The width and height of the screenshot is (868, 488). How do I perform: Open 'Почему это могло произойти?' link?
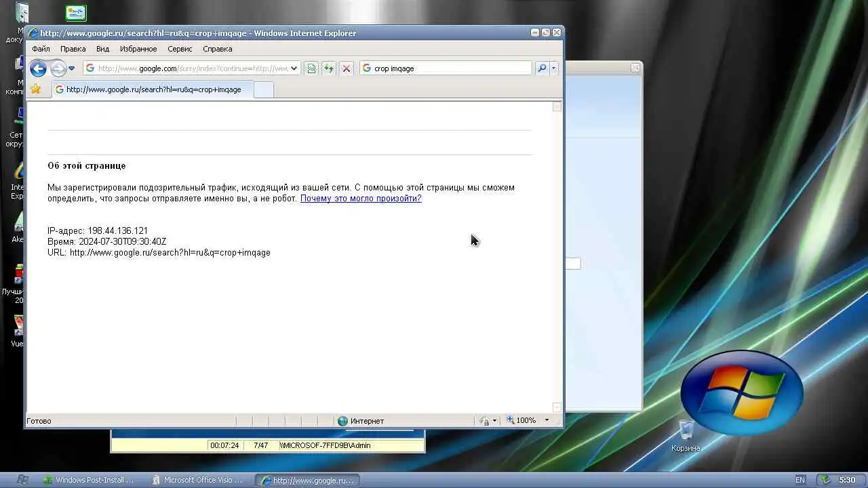361,199
